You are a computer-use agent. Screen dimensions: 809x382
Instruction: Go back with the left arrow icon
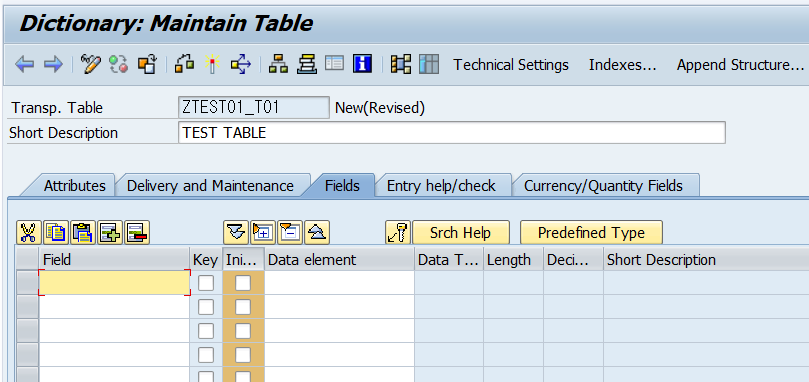coord(25,65)
